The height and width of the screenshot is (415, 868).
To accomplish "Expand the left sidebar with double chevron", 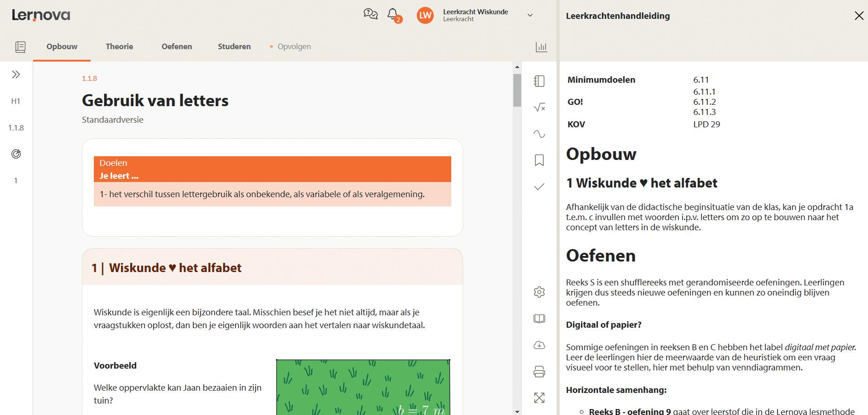I will (16, 74).
